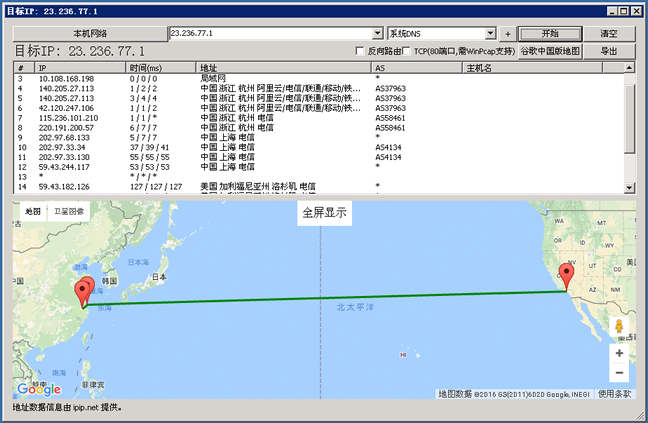Select hop row with IP 202.97.33.130
The height and width of the screenshot is (423, 648).
(65, 157)
